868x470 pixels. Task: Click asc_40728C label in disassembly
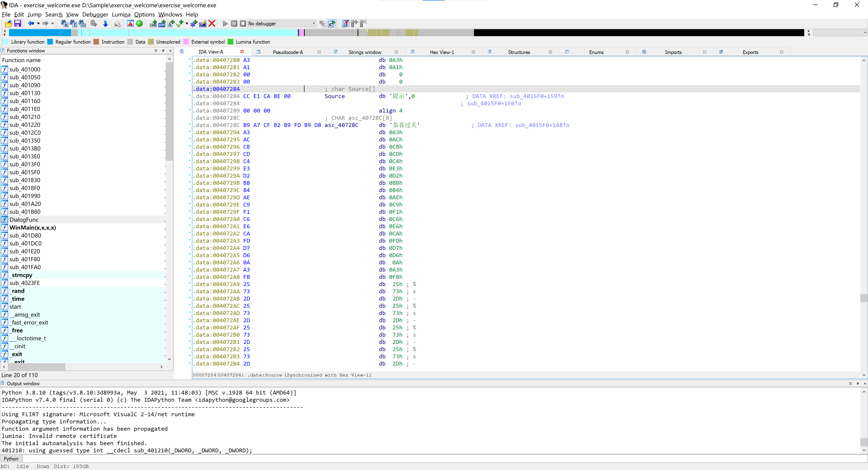[x=341, y=125]
